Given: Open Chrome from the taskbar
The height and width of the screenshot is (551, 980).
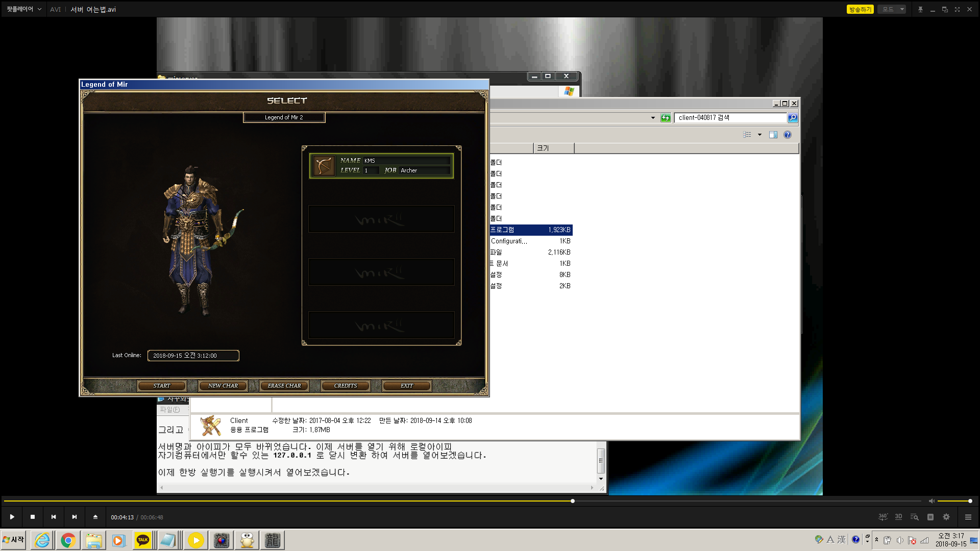Looking at the screenshot, I should [x=68, y=540].
